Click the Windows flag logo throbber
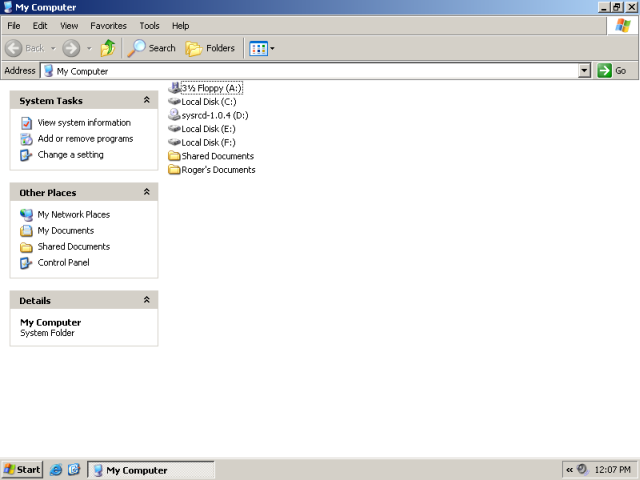 pos(622,25)
